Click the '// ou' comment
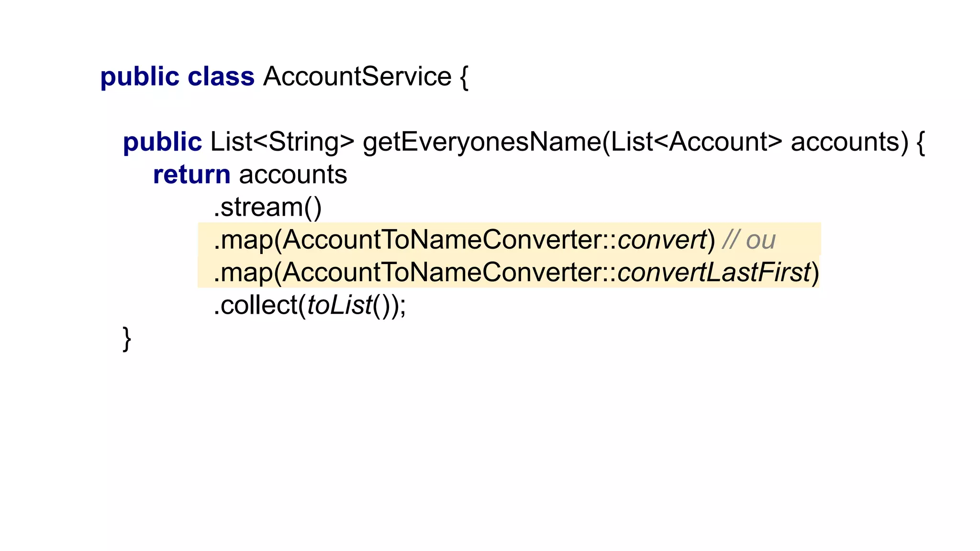The height and width of the screenshot is (551, 980). [x=749, y=240]
